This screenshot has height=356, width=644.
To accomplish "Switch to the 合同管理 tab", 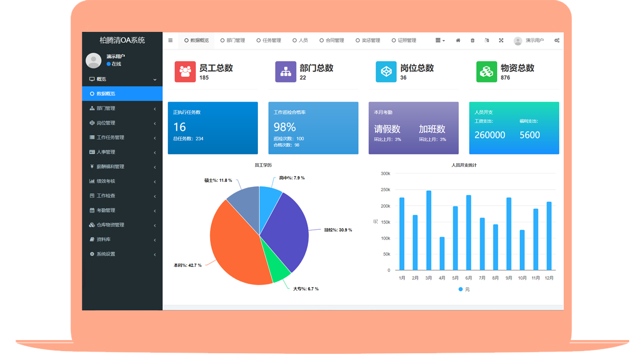I will click(x=332, y=40).
